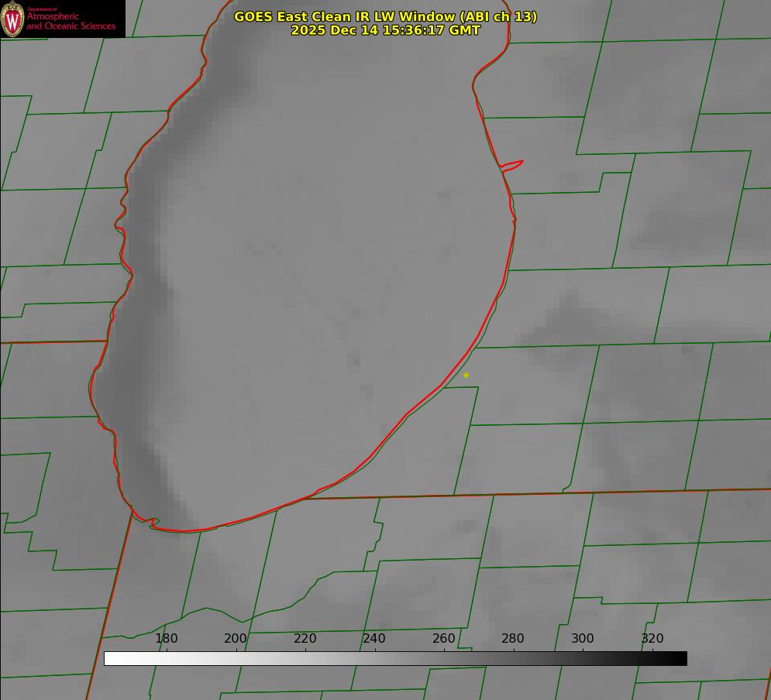Click the 180 label on the colorbar
Screen dimensions: 771x700
tap(167, 639)
